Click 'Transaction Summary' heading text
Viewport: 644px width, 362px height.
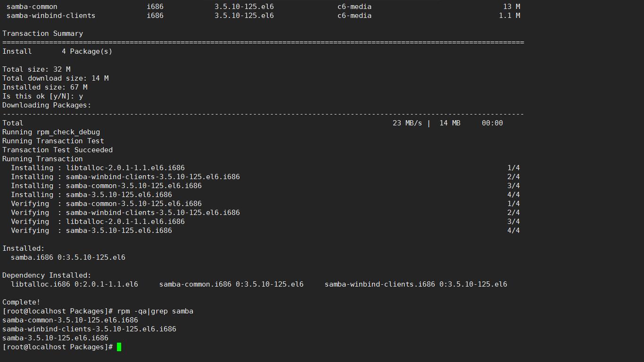click(42, 33)
